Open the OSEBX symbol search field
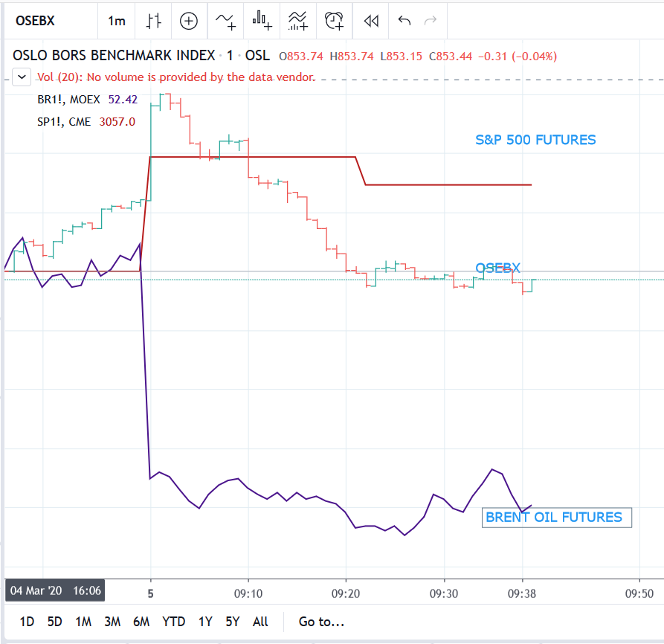 [x=51, y=21]
